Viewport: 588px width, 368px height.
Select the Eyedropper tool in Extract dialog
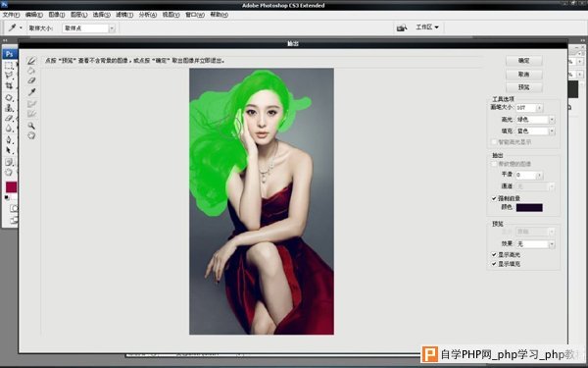(x=31, y=91)
